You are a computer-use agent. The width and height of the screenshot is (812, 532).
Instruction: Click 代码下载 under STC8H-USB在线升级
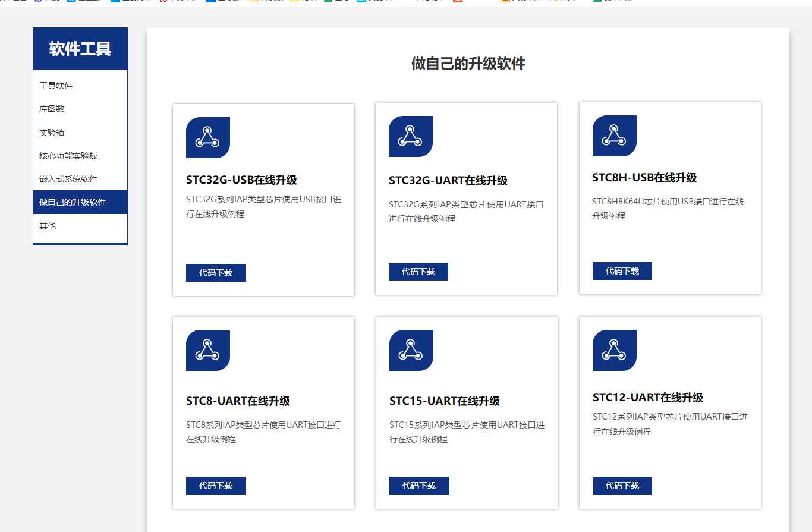(622, 271)
